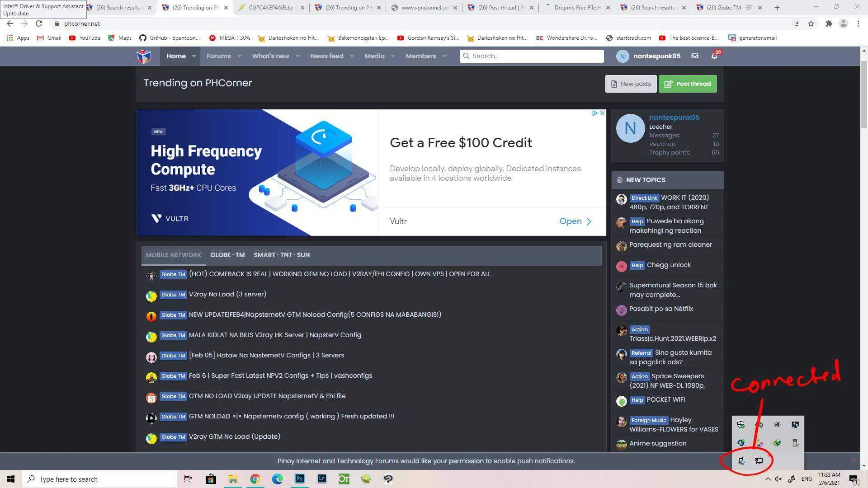The width and height of the screenshot is (868, 488).
Task: Open the inbox envelope icon
Action: 694,56
